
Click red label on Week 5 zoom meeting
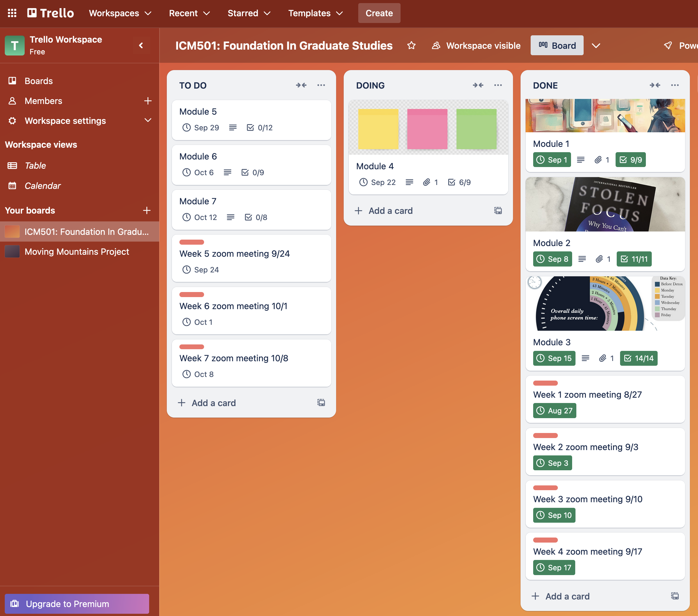tap(191, 242)
